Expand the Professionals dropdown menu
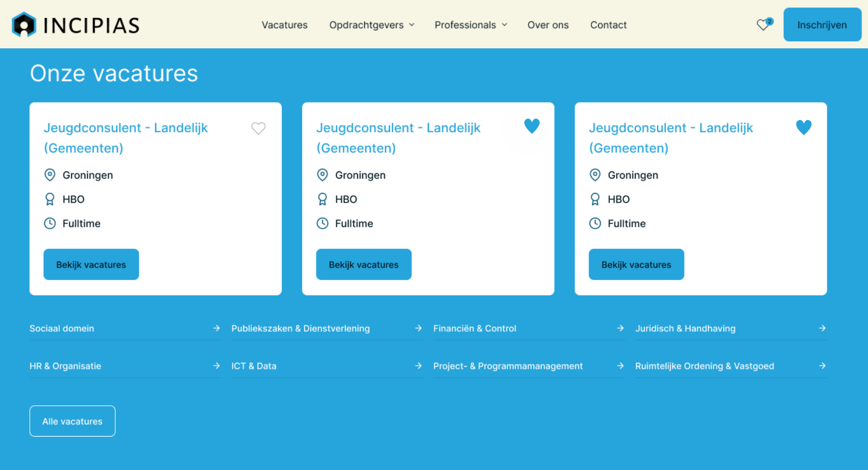Image resolution: width=868 pixels, height=470 pixels. point(470,25)
